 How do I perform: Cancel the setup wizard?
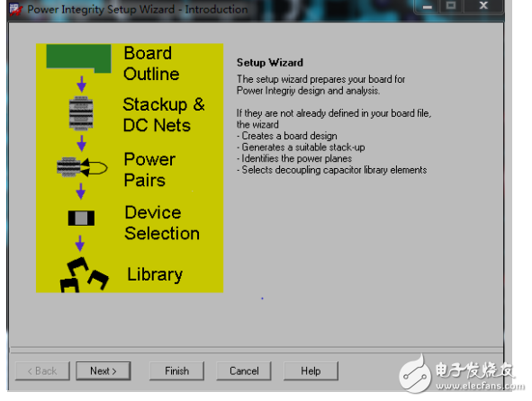(244, 370)
